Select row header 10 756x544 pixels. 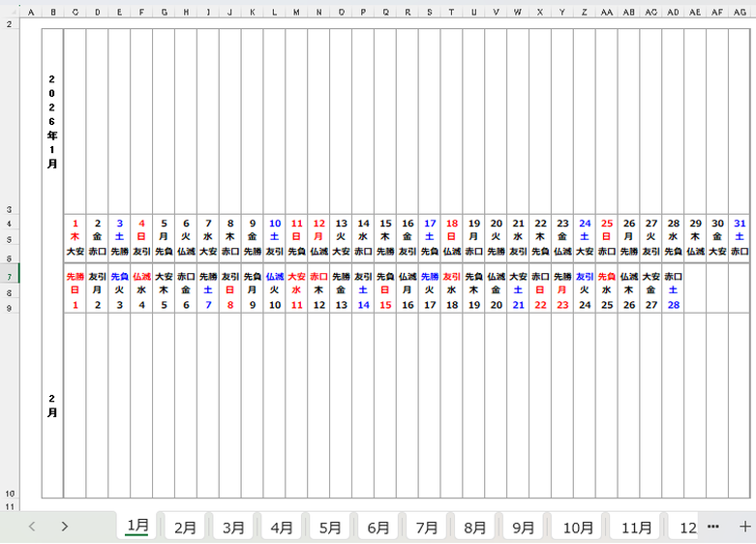(x=10, y=494)
